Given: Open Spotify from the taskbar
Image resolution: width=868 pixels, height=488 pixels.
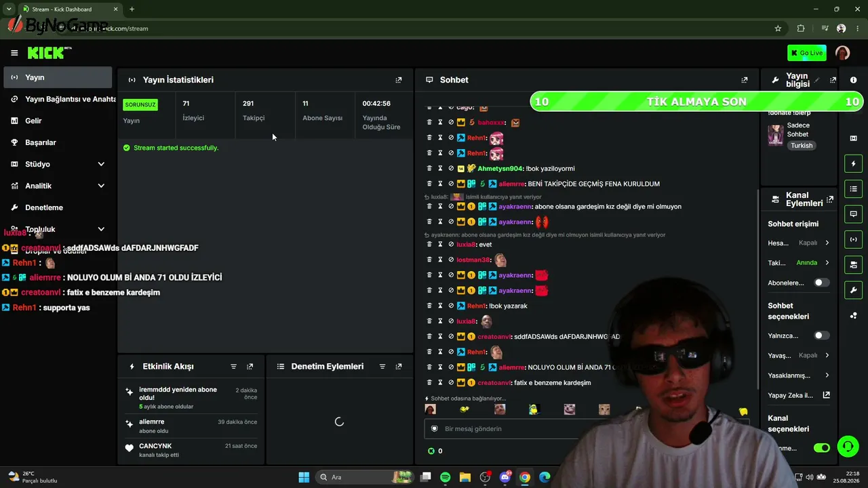Looking at the screenshot, I should click(x=445, y=477).
